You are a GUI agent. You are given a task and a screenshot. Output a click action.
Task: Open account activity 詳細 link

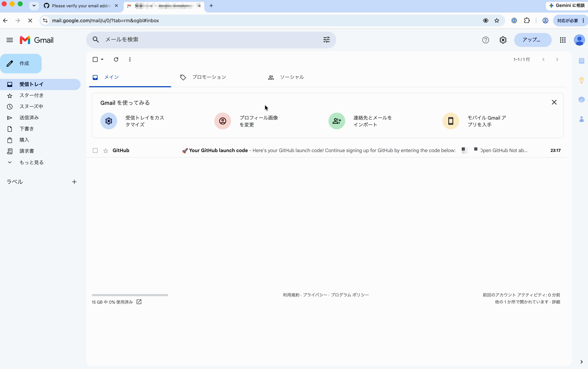point(556,302)
